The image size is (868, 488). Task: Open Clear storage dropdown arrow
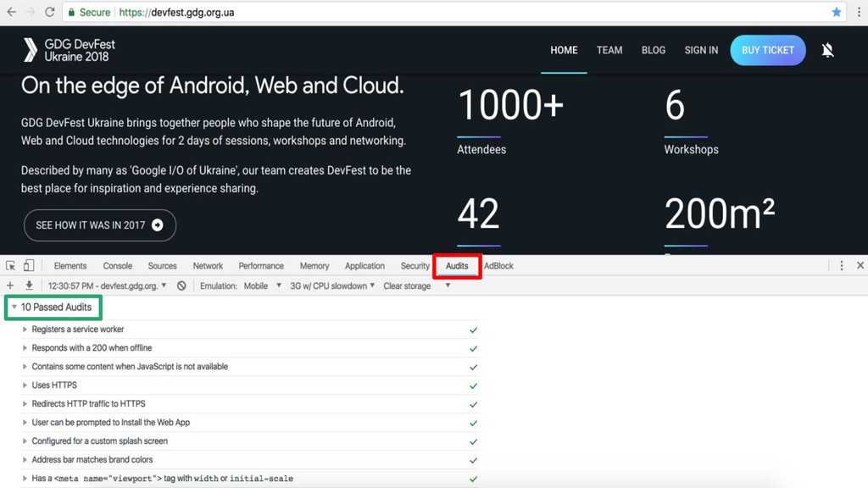(x=448, y=286)
